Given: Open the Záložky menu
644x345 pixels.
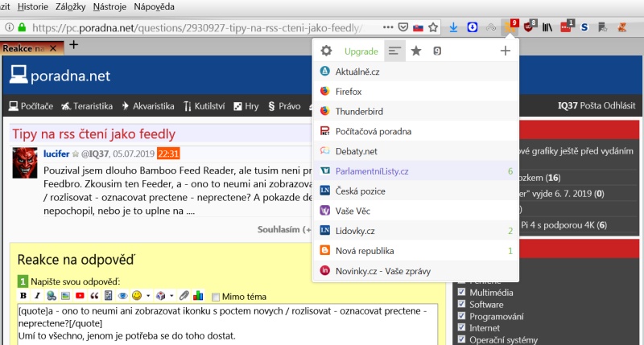Looking at the screenshot, I should (70, 6).
